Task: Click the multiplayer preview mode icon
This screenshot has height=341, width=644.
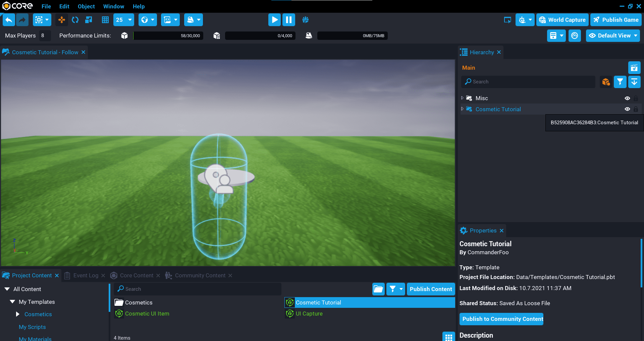Action: click(305, 20)
